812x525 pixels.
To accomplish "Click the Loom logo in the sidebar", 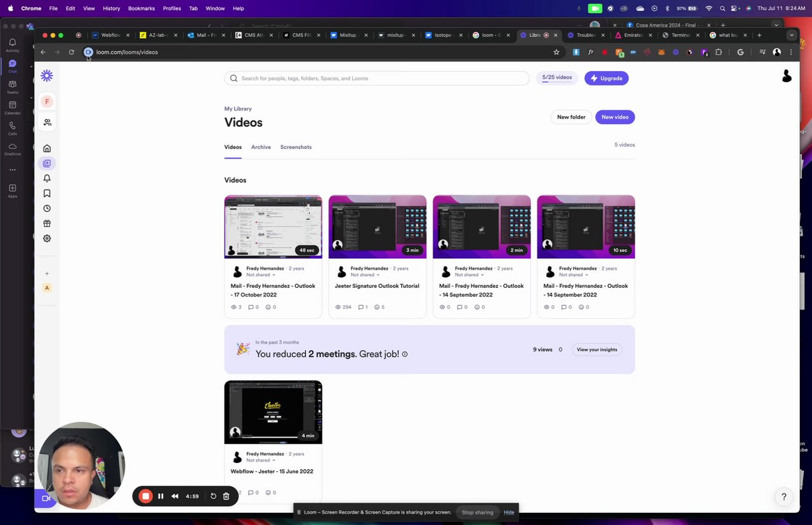I will 47,75.
